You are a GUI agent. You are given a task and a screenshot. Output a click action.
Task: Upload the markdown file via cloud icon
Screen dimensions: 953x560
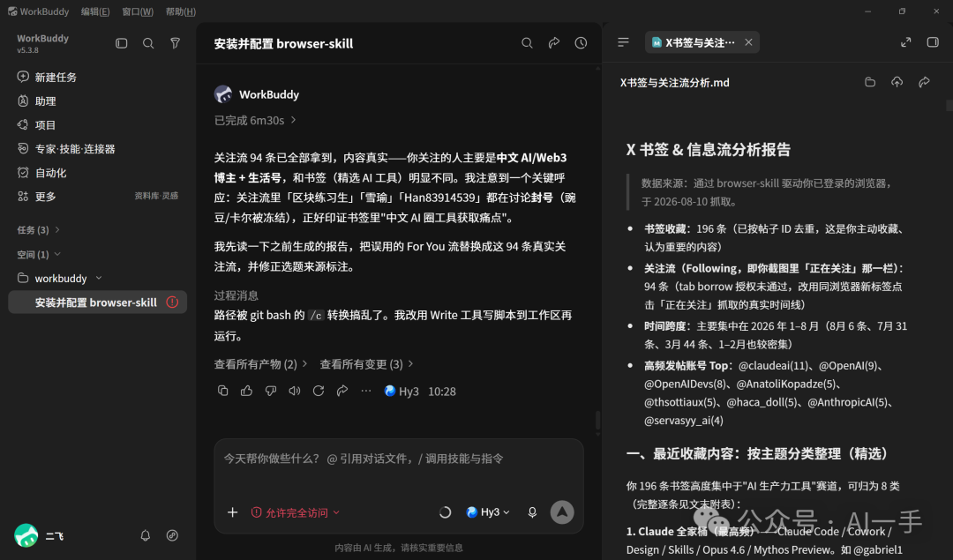pyautogui.click(x=897, y=82)
